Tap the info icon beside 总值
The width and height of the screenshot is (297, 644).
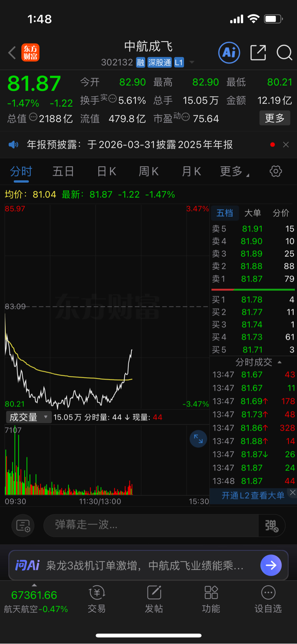point(33,117)
